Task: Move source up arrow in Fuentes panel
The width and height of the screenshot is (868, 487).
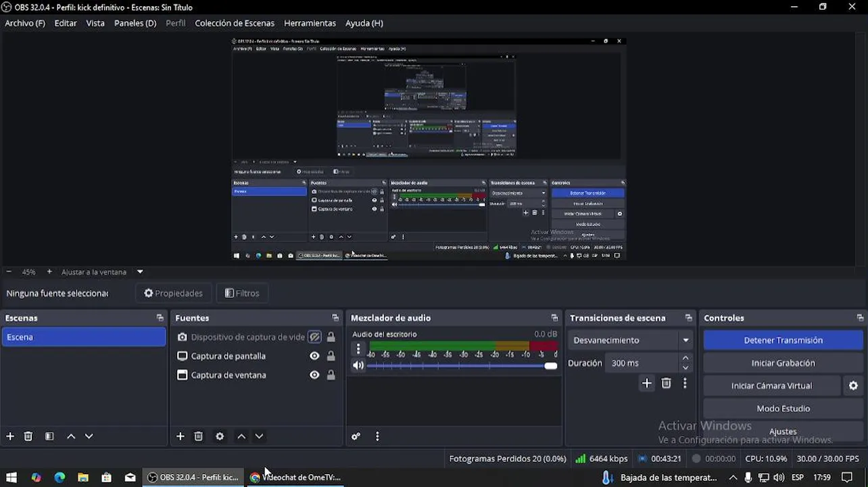Action: pyautogui.click(x=241, y=436)
